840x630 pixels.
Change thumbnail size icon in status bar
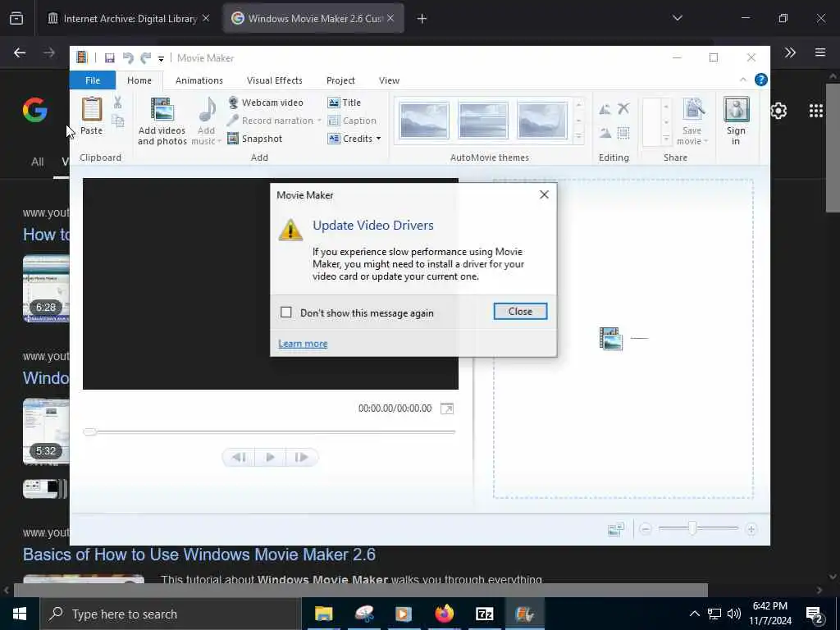(x=616, y=529)
